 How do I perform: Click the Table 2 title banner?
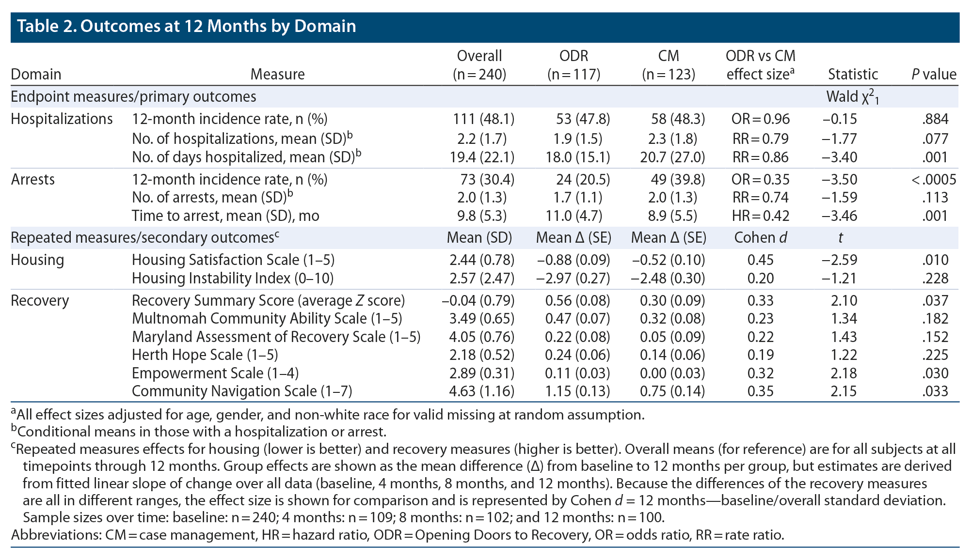coord(187,26)
